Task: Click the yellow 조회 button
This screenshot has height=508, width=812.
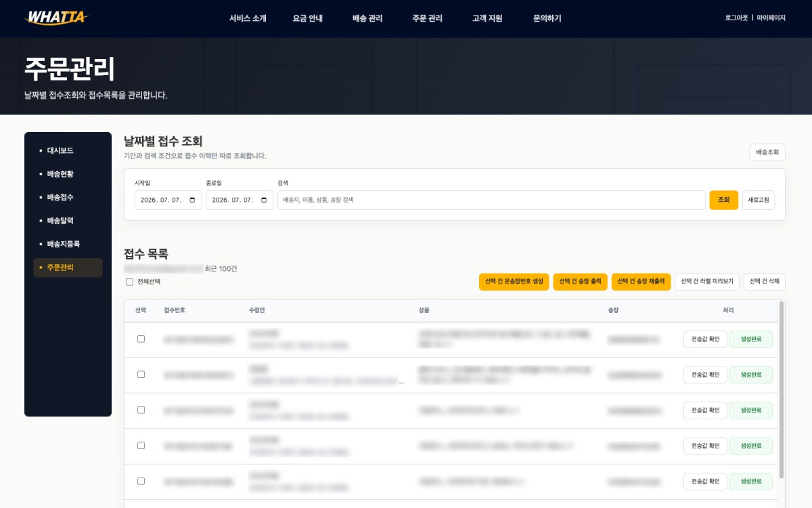Action: [x=724, y=200]
